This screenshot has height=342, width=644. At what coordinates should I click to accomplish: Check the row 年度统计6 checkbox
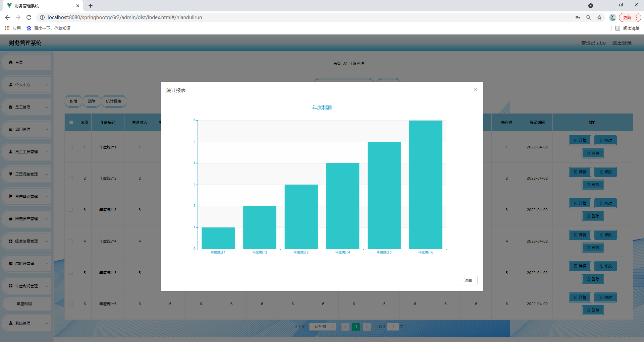pos(71,304)
